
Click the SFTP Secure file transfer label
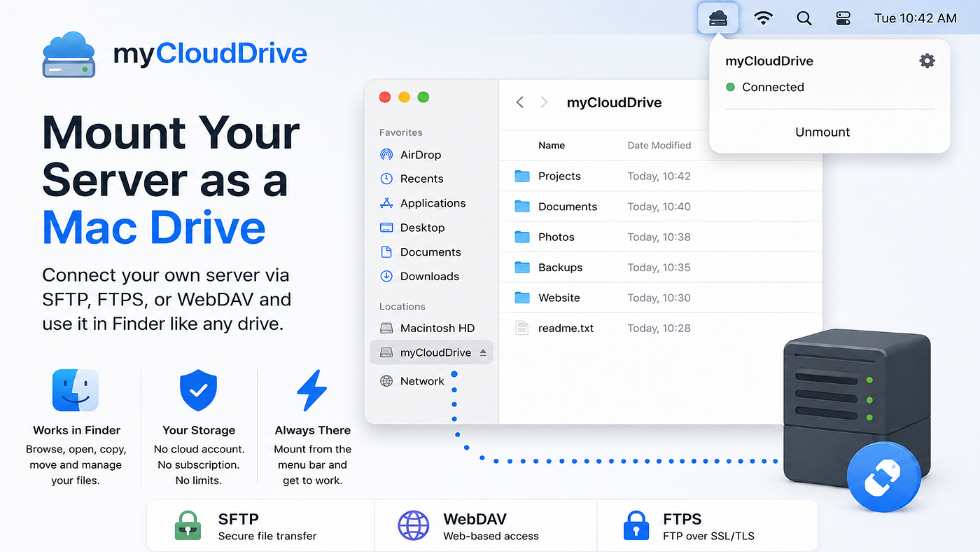click(x=267, y=527)
